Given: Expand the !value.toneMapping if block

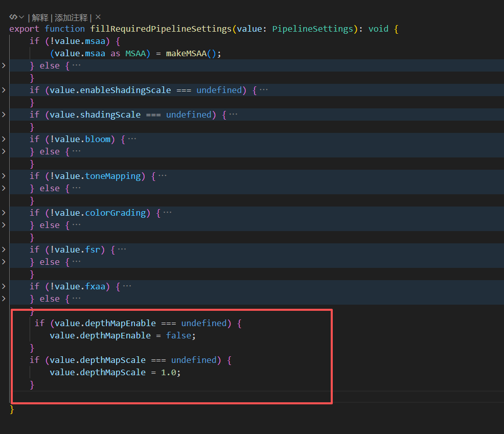Looking at the screenshot, I should point(4,176).
